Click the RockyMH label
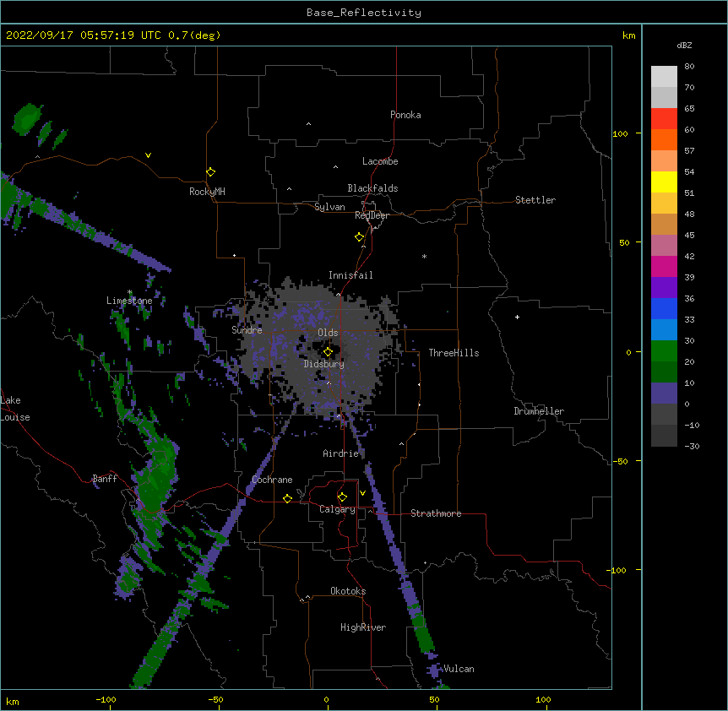 pyautogui.click(x=207, y=192)
